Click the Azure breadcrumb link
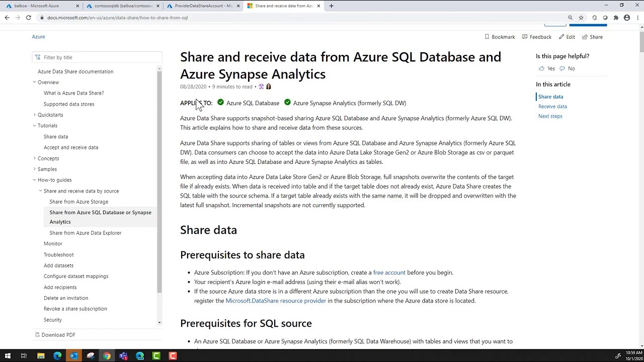This screenshot has height=362, width=644. [x=38, y=37]
